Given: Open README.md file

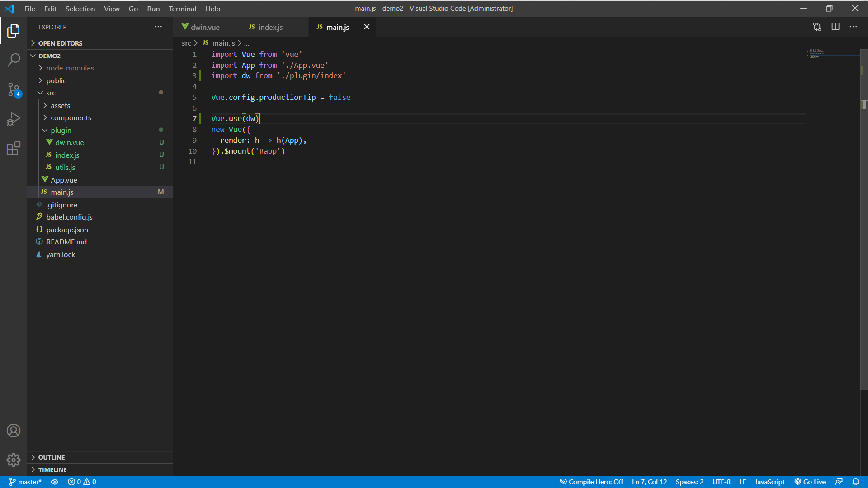Looking at the screenshot, I should 100,242.
